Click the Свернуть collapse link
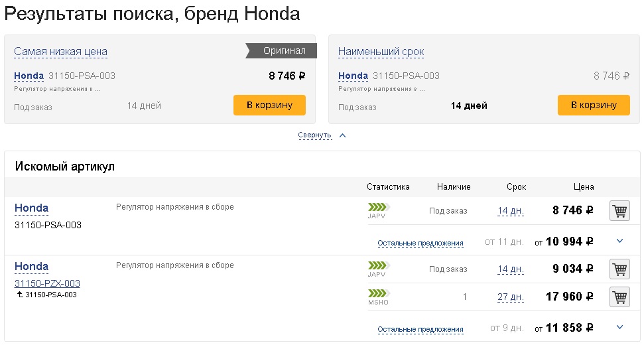644x345 pixels. click(314, 135)
